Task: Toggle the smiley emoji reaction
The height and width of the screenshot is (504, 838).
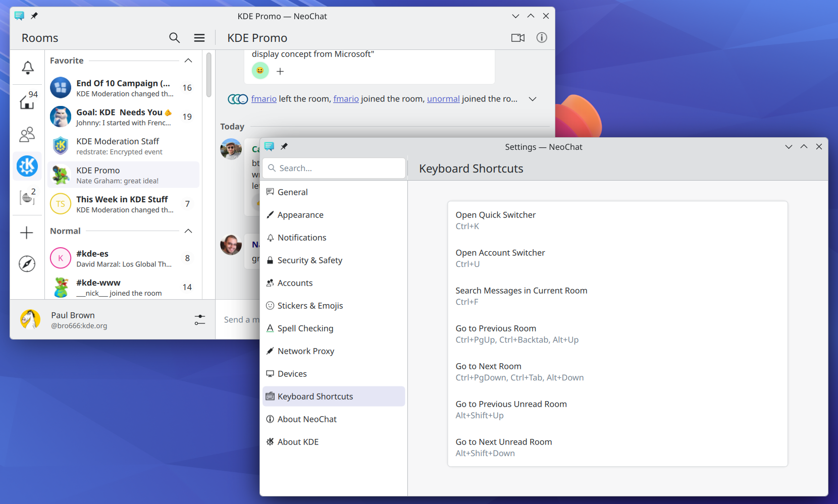Action: click(260, 71)
